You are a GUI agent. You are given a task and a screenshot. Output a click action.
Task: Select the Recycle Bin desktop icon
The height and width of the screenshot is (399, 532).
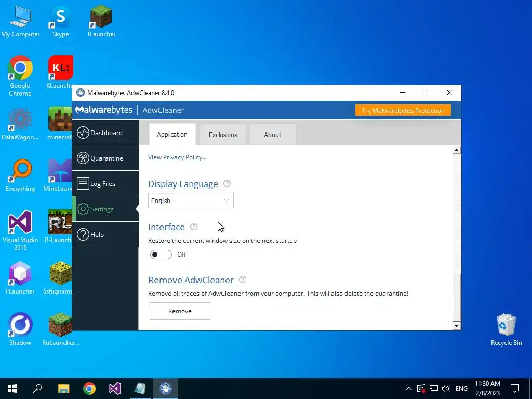point(506,329)
